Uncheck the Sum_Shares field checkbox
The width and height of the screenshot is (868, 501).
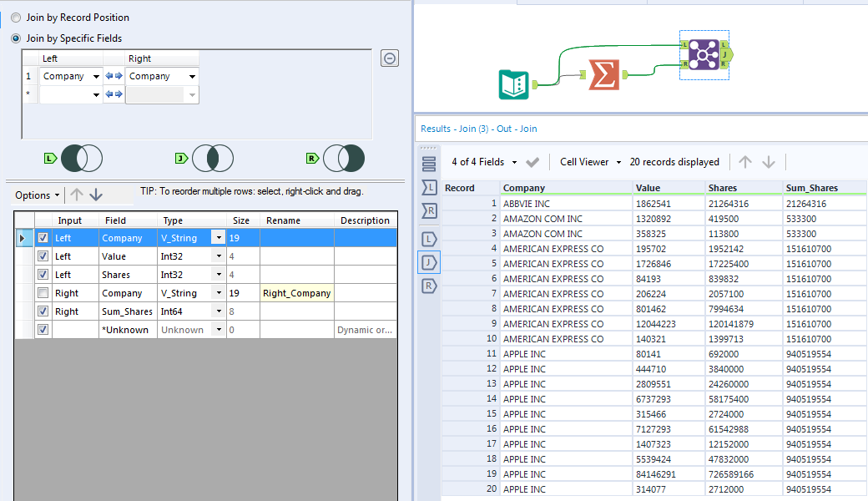coord(43,311)
